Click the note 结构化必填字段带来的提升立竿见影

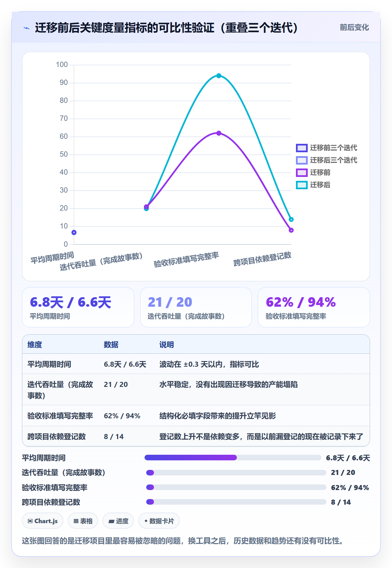pos(218,416)
